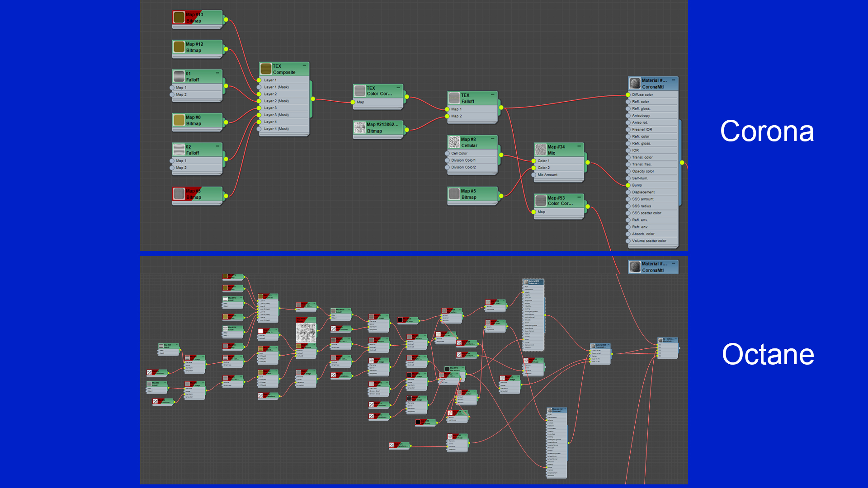Click the 01 Falloff node preview icon

coord(179,76)
